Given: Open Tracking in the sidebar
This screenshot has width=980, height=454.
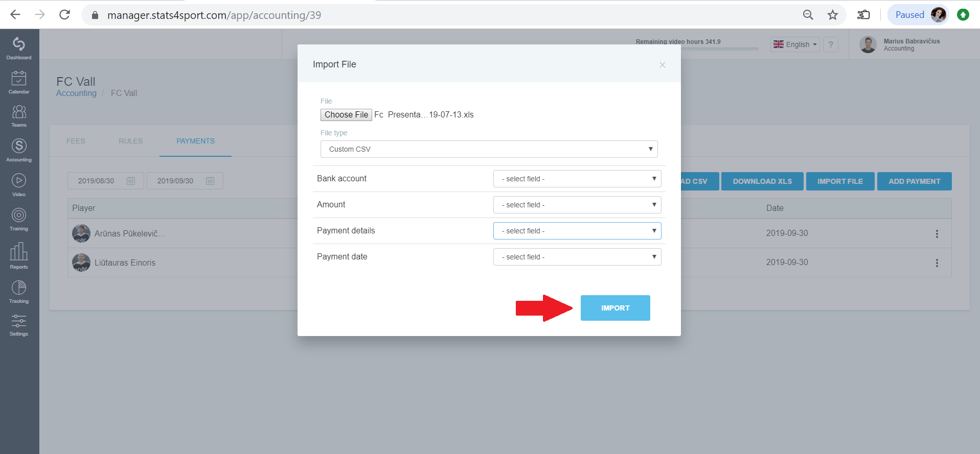Looking at the screenshot, I should tap(19, 292).
